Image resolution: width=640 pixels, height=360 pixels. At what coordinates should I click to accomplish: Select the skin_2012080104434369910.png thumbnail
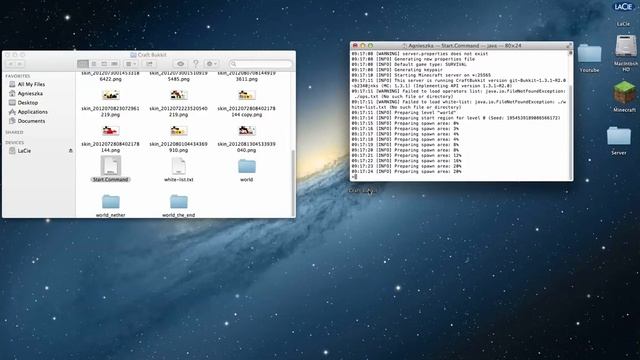[178, 131]
